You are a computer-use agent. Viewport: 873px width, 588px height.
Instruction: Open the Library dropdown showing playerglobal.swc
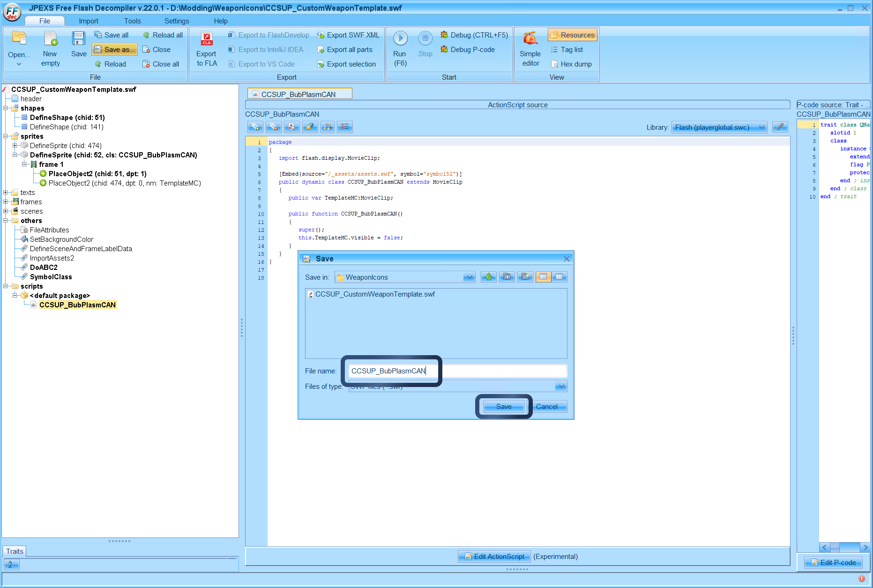[719, 127]
